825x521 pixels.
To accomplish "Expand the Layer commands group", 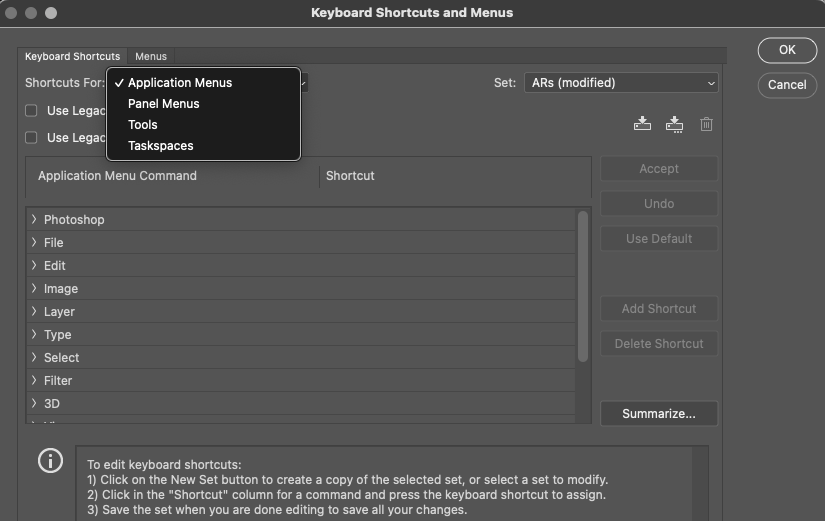I will click(x=34, y=311).
